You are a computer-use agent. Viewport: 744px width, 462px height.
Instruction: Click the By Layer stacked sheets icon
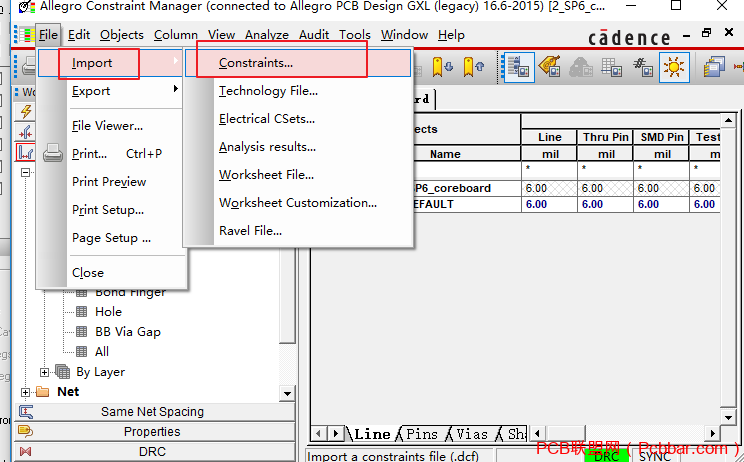[x=62, y=372]
